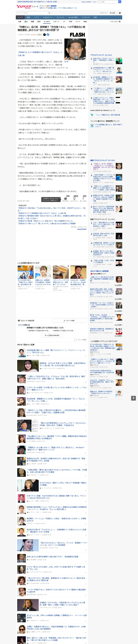Click the わかりやすい light bulb reaction
Image resolution: width=138 pixels, height=644 pixels.
(x=74, y=198)
